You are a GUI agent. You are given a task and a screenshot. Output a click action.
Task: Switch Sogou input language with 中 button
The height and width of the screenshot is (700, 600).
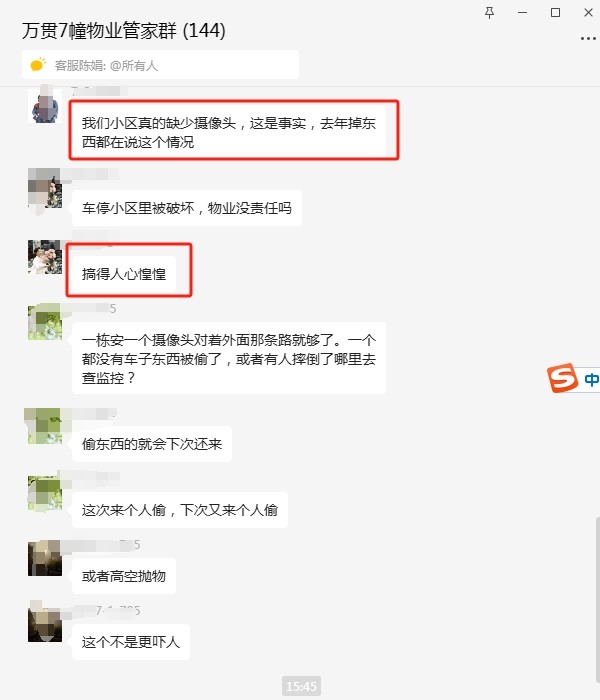click(591, 379)
